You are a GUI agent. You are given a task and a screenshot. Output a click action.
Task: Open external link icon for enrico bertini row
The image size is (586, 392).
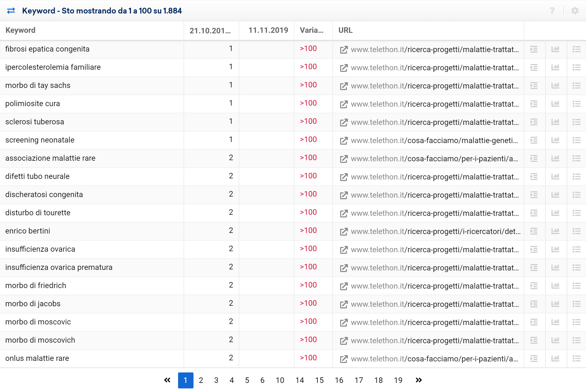tap(343, 232)
